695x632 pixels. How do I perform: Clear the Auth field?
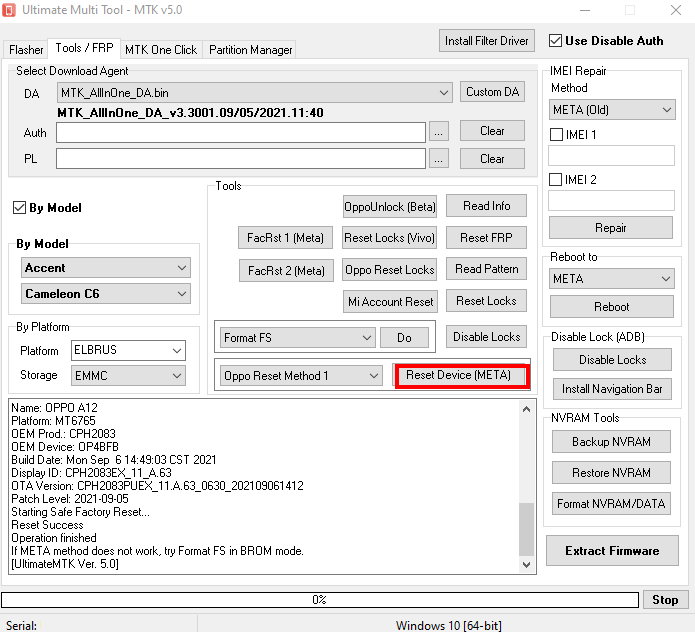(492, 131)
